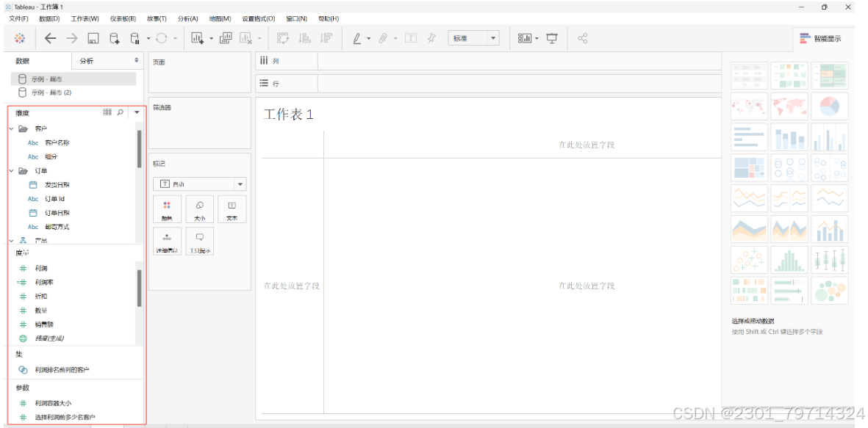Click the 颜色 color button on marks card
868x428 pixels.
click(167, 209)
